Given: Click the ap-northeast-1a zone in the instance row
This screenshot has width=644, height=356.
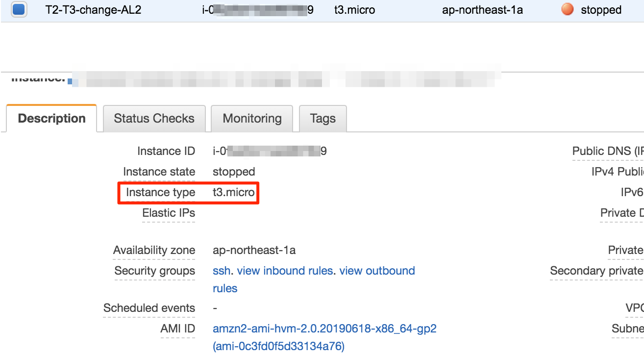Looking at the screenshot, I should click(482, 10).
